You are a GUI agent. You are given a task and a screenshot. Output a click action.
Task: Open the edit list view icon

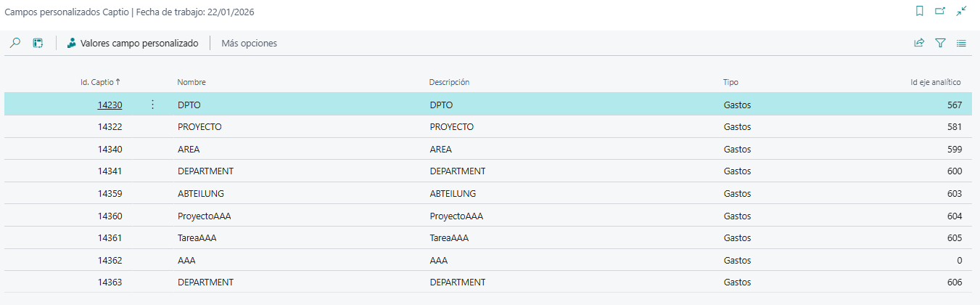(x=38, y=44)
